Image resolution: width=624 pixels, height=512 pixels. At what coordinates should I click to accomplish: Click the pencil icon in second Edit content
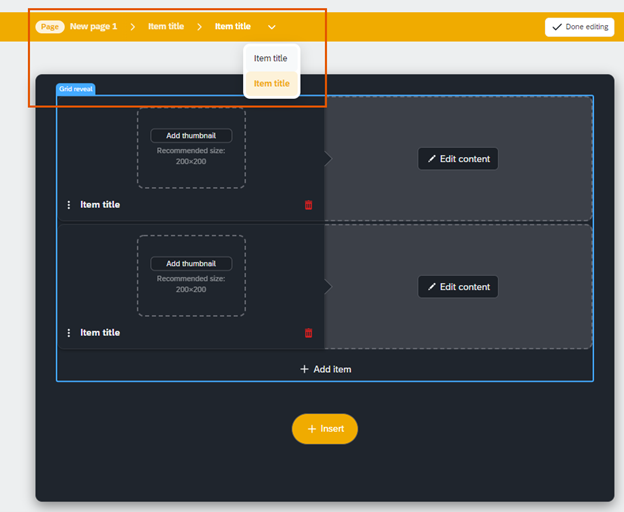click(432, 287)
